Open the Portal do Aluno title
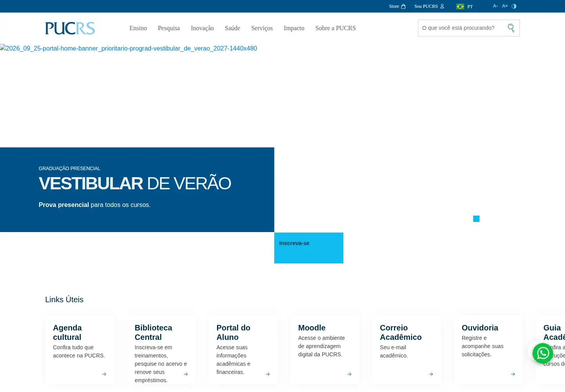The height and width of the screenshot is (392, 565). pos(233,332)
